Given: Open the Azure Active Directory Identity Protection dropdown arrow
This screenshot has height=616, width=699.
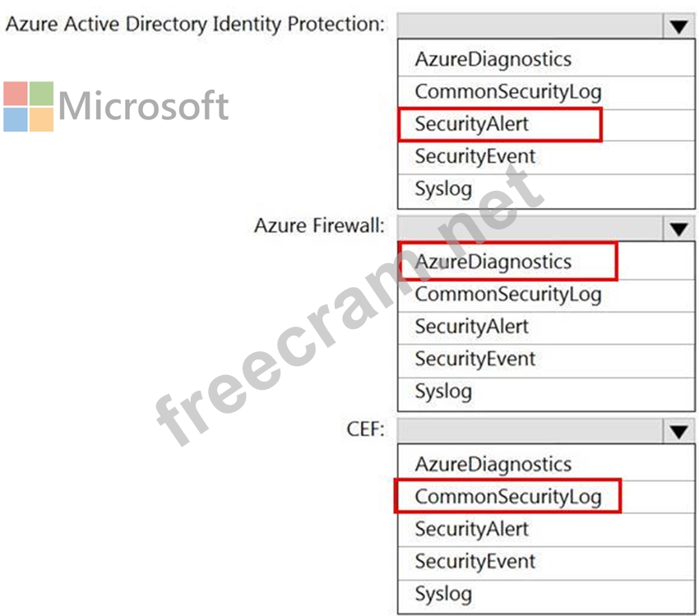Looking at the screenshot, I should (678, 26).
